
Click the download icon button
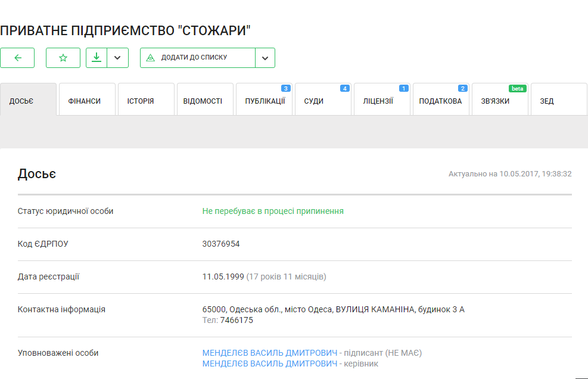point(97,58)
